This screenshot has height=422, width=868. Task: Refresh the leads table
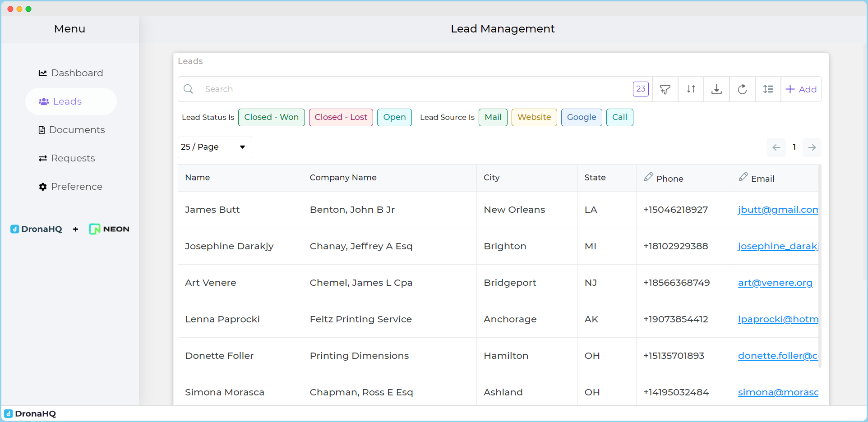tap(742, 89)
